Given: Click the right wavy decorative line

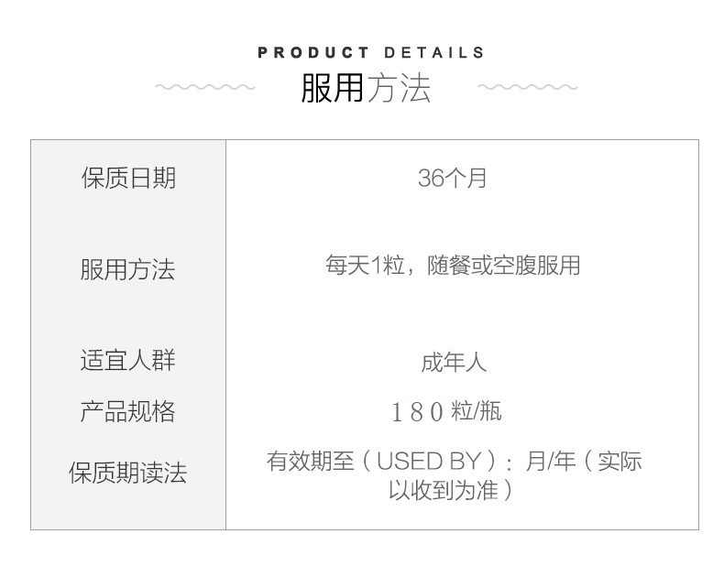Looking at the screenshot, I should tap(527, 87).
